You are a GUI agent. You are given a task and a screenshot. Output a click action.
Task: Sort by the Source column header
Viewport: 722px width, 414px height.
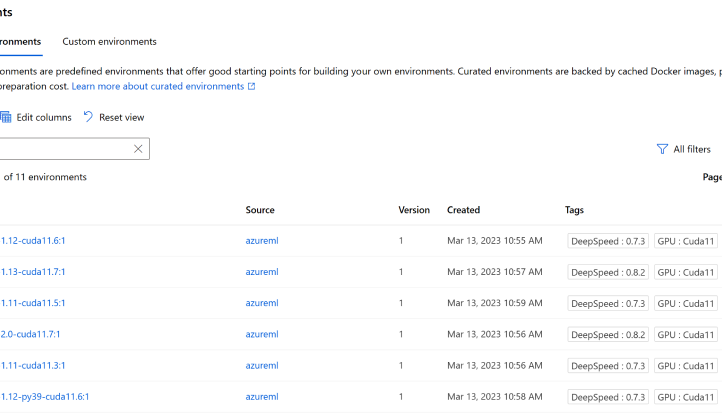click(260, 210)
